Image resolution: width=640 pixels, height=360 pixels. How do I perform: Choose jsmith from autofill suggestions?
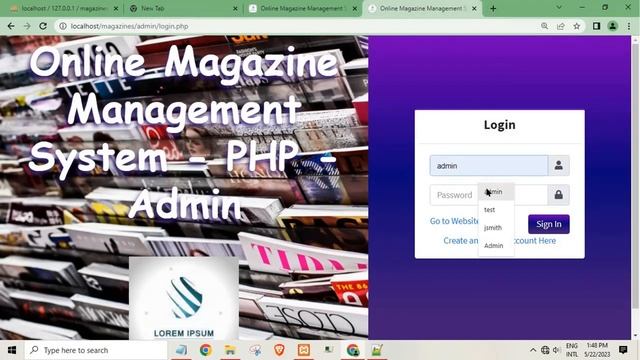pyautogui.click(x=496, y=228)
